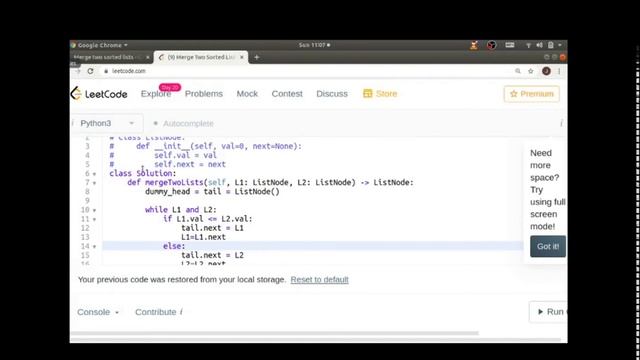Click the 'while L1 and L2:' line
640x360 pixels.
tap(181, 210)
